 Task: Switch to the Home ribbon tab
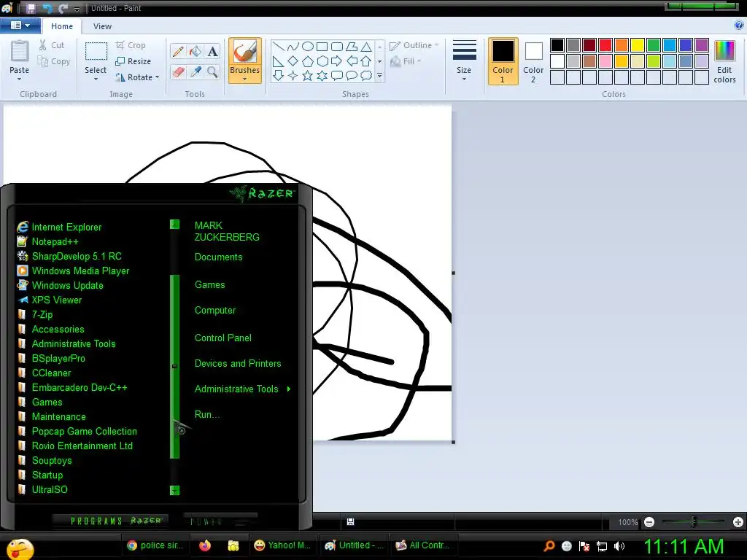click(62, 26)
